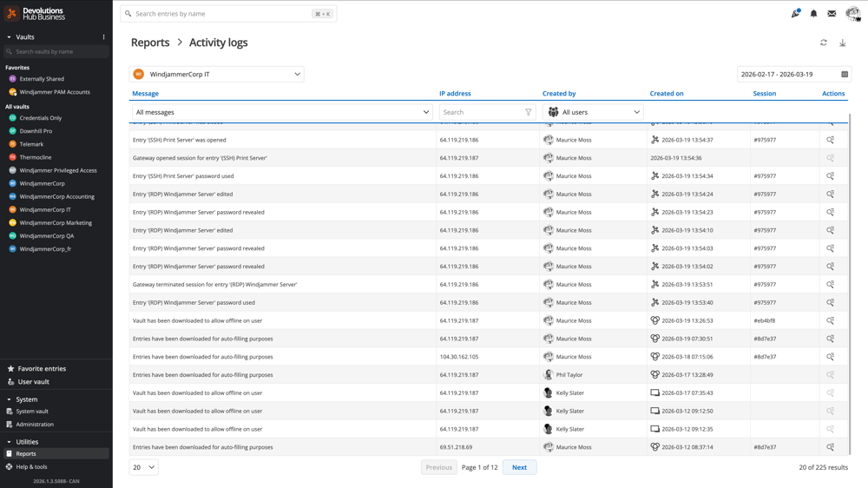Screen dimensions: 868x488
Task: Sort by Message column
Action: [x=146, y=94]
